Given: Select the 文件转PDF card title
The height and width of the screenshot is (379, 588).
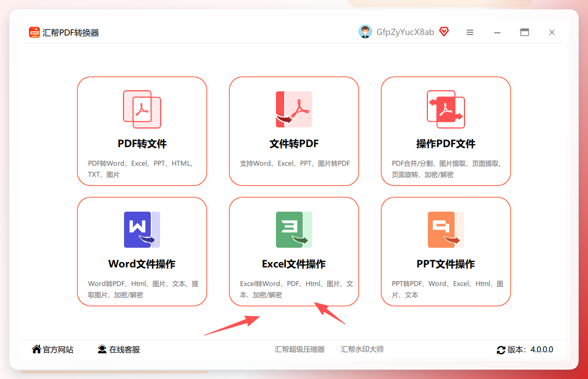Looking at the screenshot, I should [x=294, y=144].
